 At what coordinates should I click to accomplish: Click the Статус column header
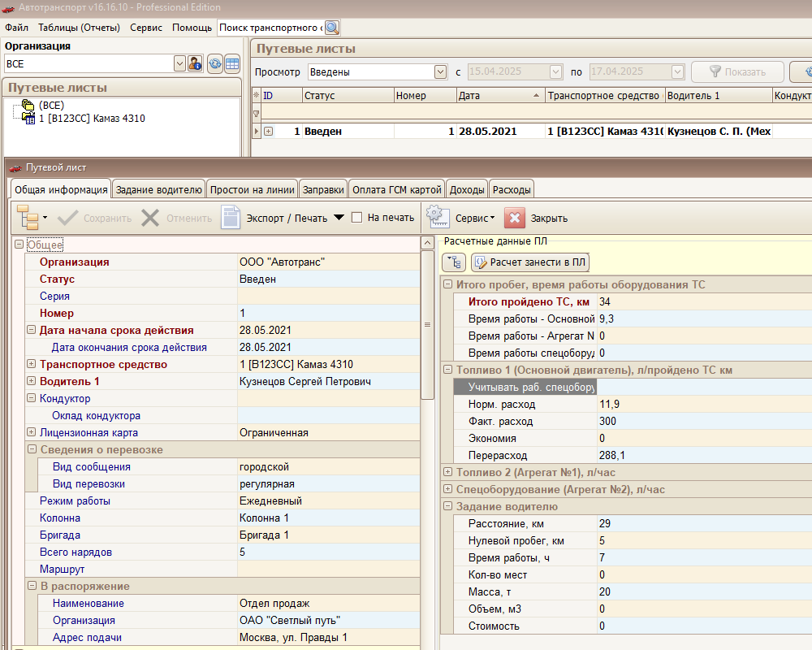(x=348, y=95)
